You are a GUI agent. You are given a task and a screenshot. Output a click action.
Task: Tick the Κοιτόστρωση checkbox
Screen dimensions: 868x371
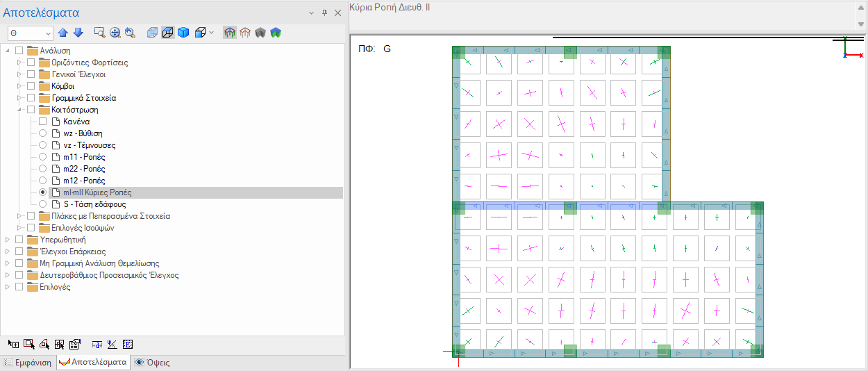coord(31,110)
